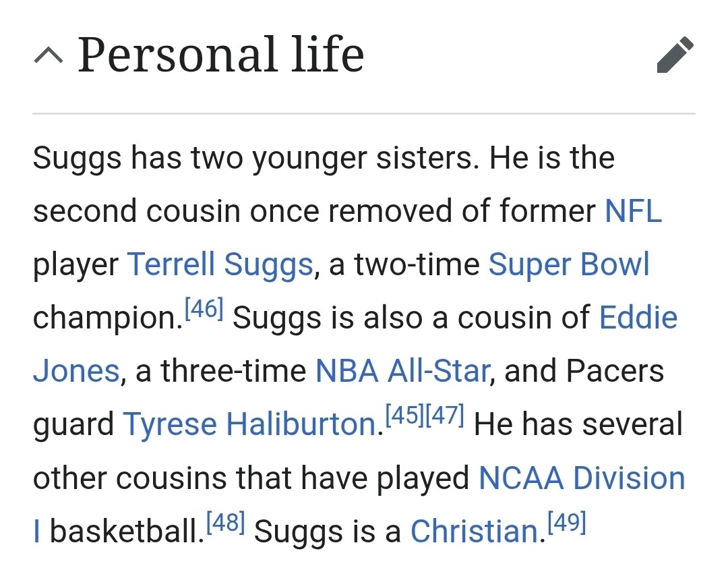
Task: Collapse the Personal life section chevron
Action: pos(49,55)
